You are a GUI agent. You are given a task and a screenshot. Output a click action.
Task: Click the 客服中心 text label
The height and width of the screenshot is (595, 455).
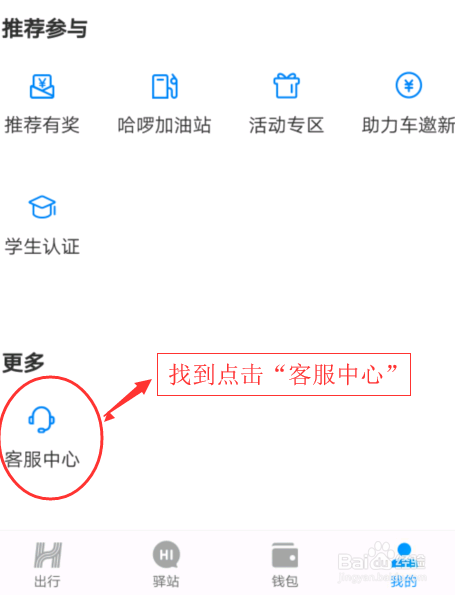coord(42,459)
